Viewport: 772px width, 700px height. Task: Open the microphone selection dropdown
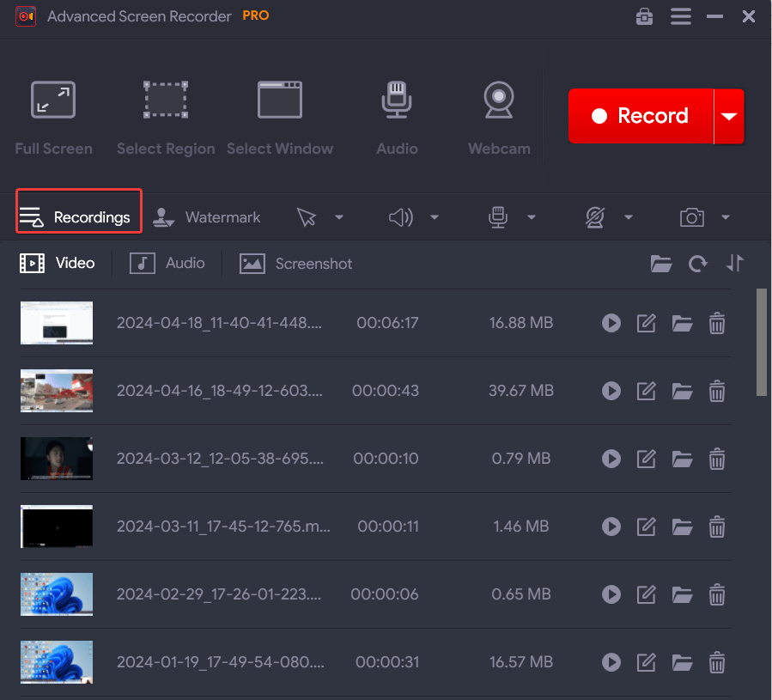click(532, 217)
